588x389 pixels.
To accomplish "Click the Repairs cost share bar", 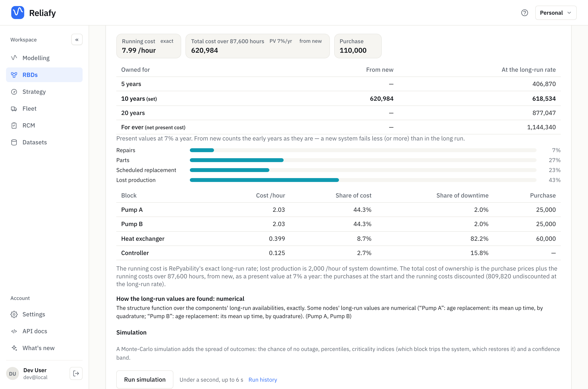I will click(363, 150).
